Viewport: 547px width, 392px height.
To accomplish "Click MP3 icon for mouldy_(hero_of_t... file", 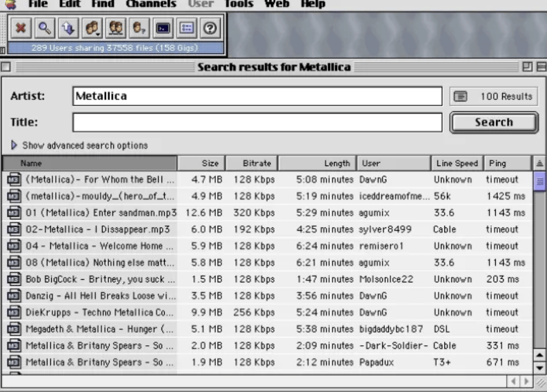I will [x=14, y=196].
